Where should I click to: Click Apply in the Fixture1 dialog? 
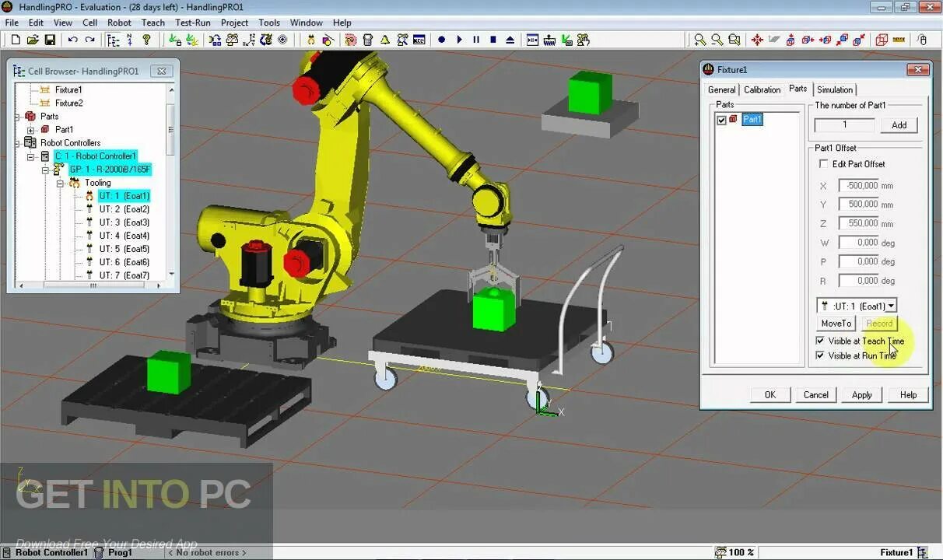click(862, 395)
